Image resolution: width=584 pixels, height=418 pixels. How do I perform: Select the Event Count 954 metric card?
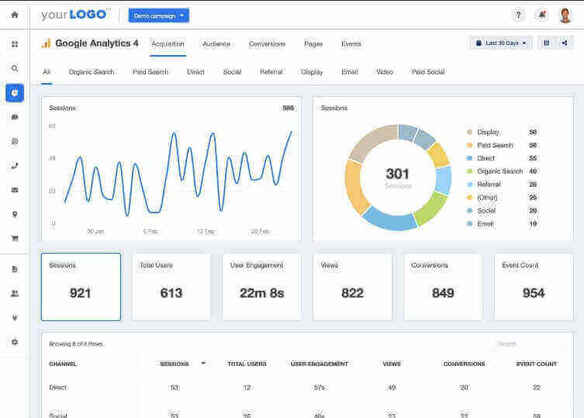click(533, 287)
